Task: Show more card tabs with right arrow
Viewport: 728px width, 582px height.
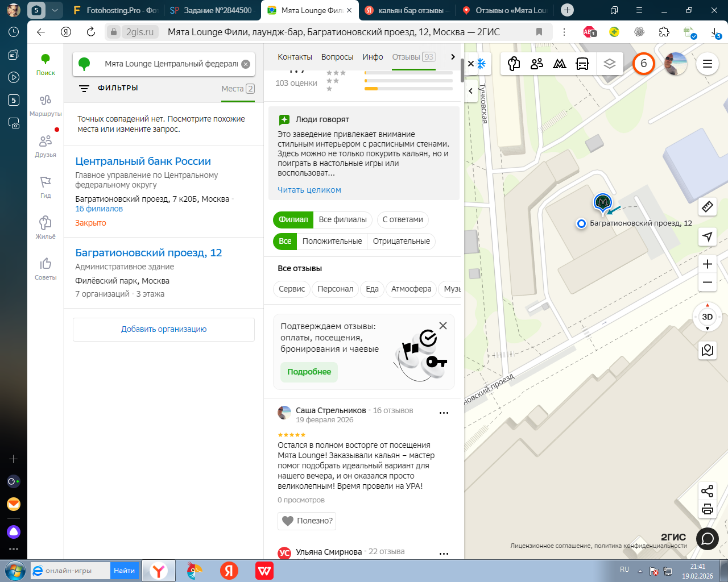Action: tap(453, 57)
